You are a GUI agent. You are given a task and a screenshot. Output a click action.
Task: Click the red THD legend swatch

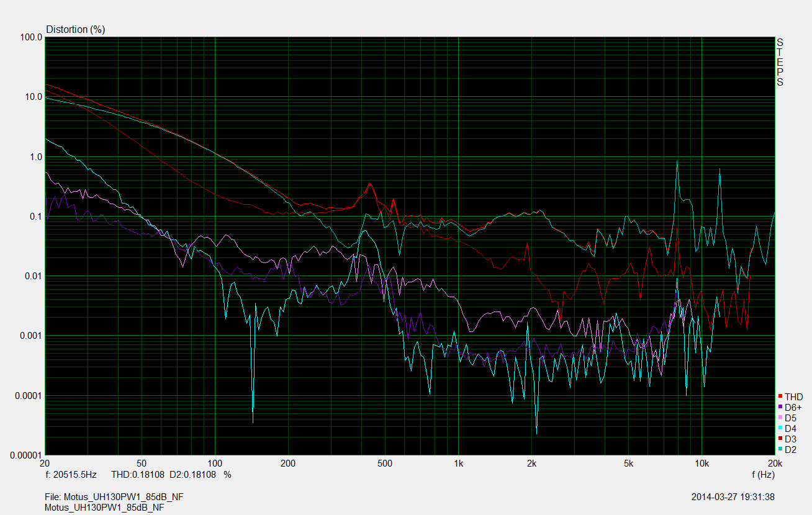click(x=780, y=396)
